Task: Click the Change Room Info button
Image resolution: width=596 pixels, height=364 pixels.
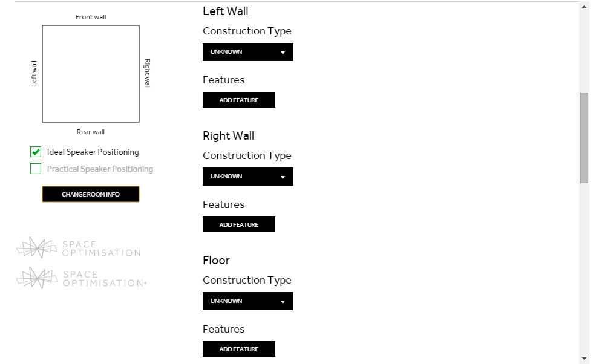Action: (x=91, y=194)
